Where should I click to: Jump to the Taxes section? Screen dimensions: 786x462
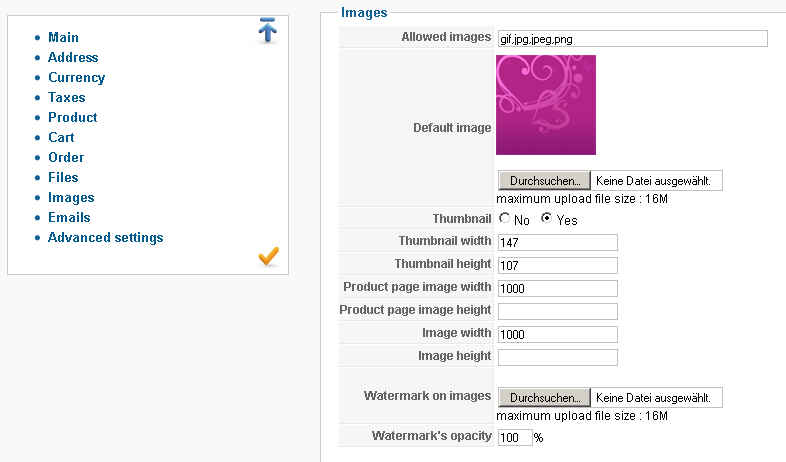(x=67, y=97)
